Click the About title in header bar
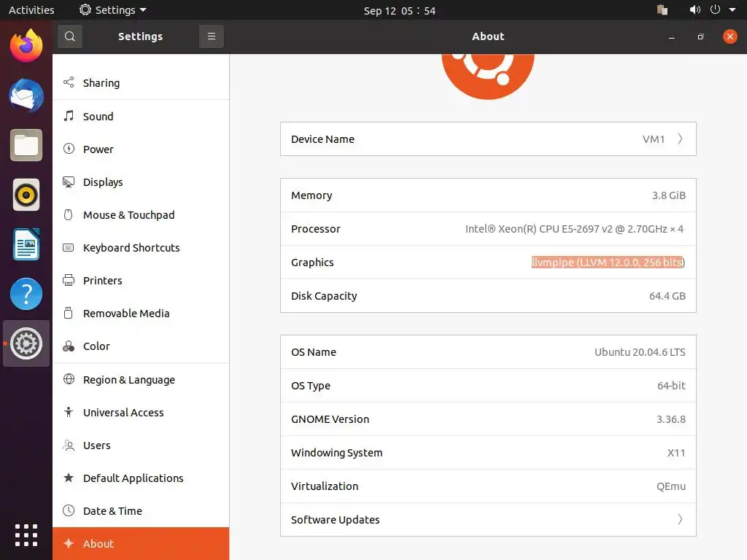The image size is (747, 560). tap(488, 36)
